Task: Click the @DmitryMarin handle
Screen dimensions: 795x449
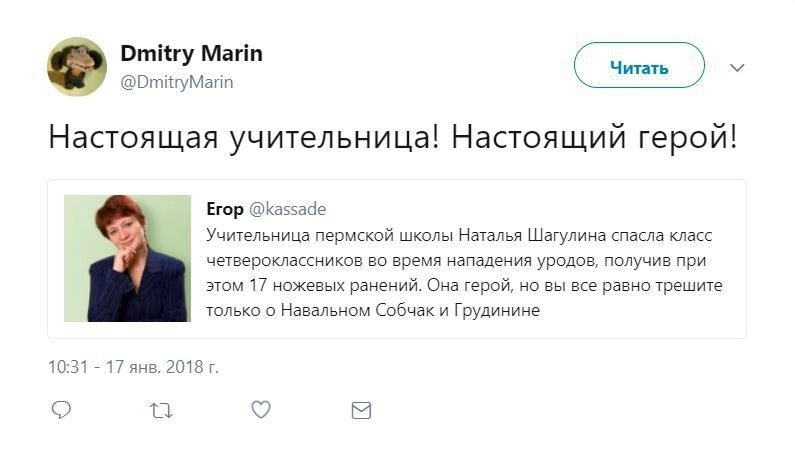Action: click(176, 82)
